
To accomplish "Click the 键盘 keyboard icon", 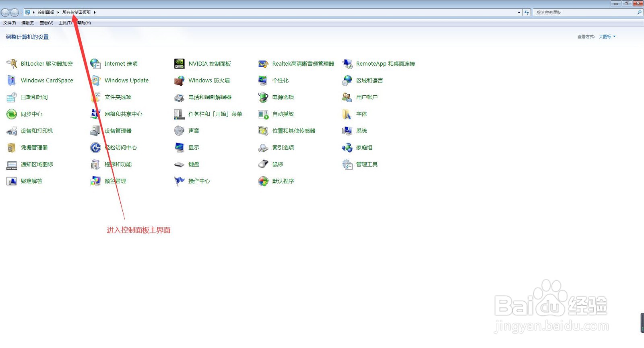I will [x=179, y=165].
